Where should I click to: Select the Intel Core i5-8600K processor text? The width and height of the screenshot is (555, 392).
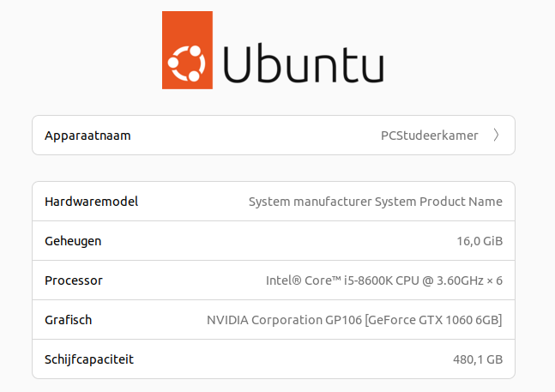click(384, 280)
